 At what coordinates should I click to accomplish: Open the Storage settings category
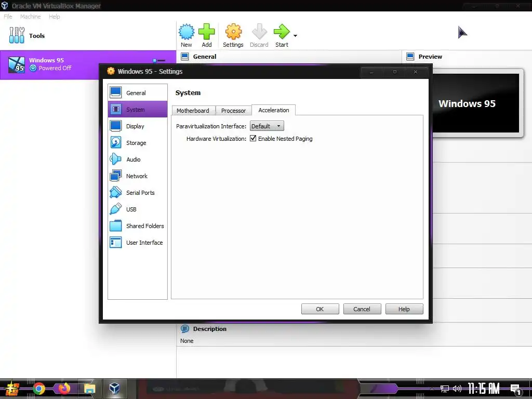(x=137, y=142)
